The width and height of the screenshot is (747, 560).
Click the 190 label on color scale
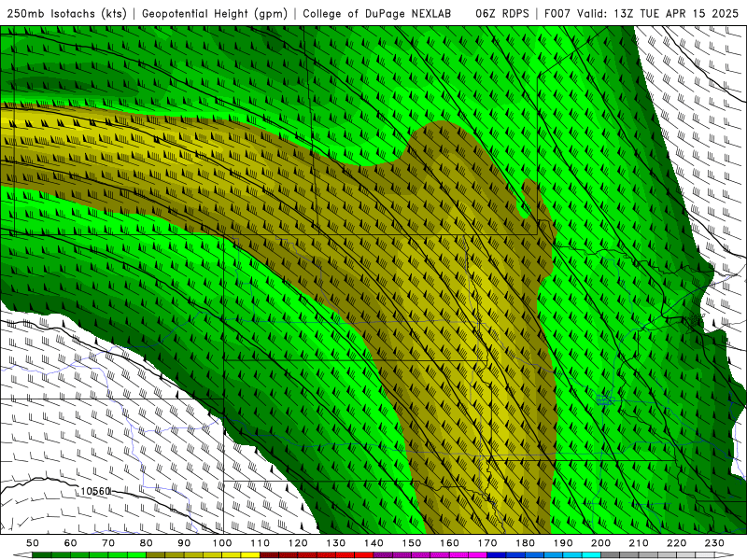pos(563,543)
